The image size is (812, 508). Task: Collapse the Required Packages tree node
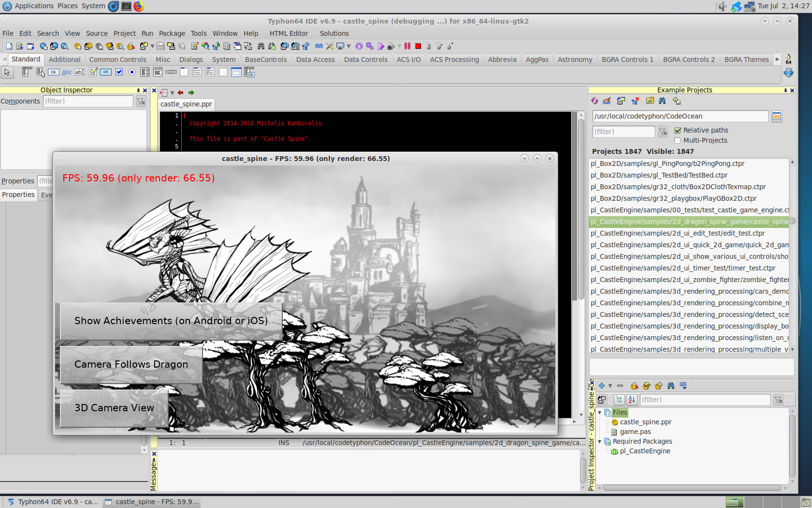tap(600, 441)
